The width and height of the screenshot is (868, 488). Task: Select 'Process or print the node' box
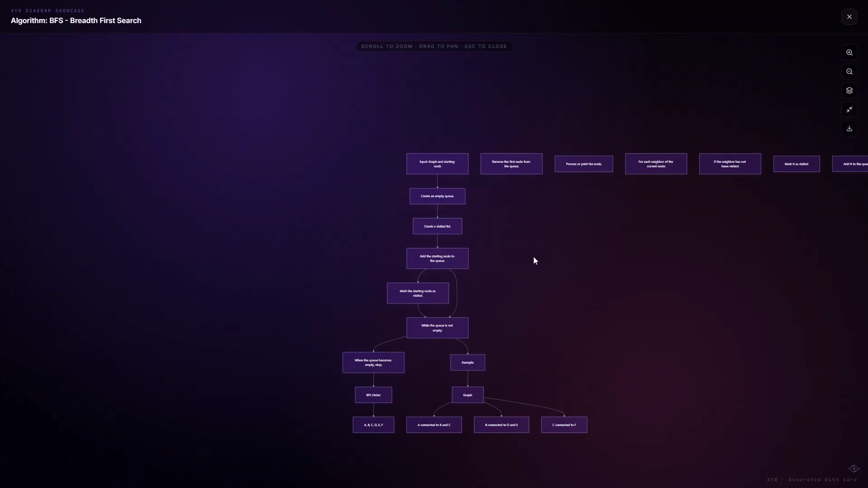583,164
